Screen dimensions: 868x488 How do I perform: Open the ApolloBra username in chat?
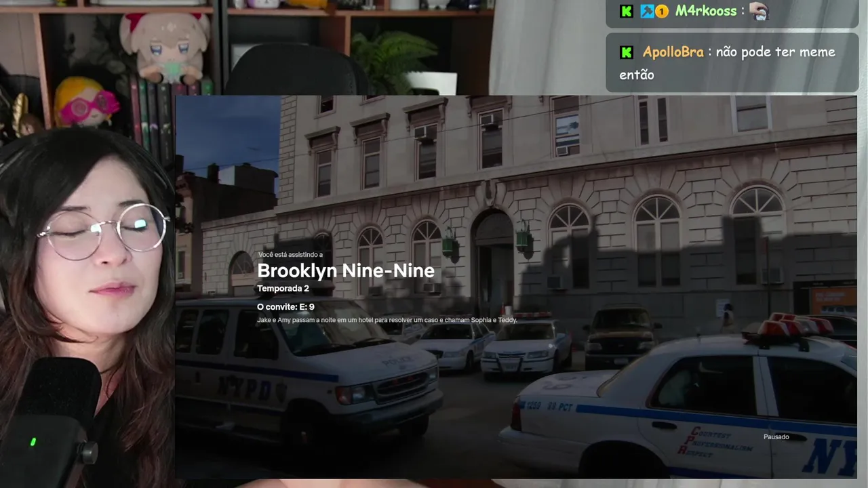[x=673, y=52]
